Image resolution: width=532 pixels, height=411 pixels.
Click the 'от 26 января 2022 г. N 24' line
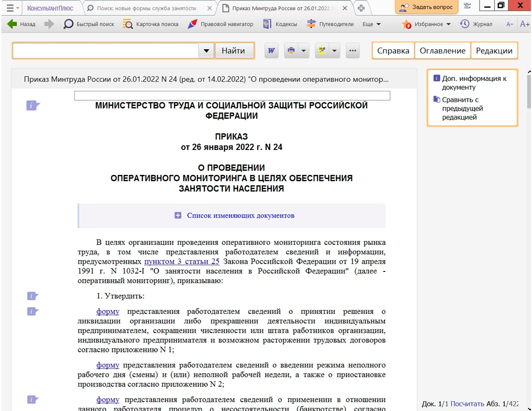pyautogui.click(x=231, y=147)
